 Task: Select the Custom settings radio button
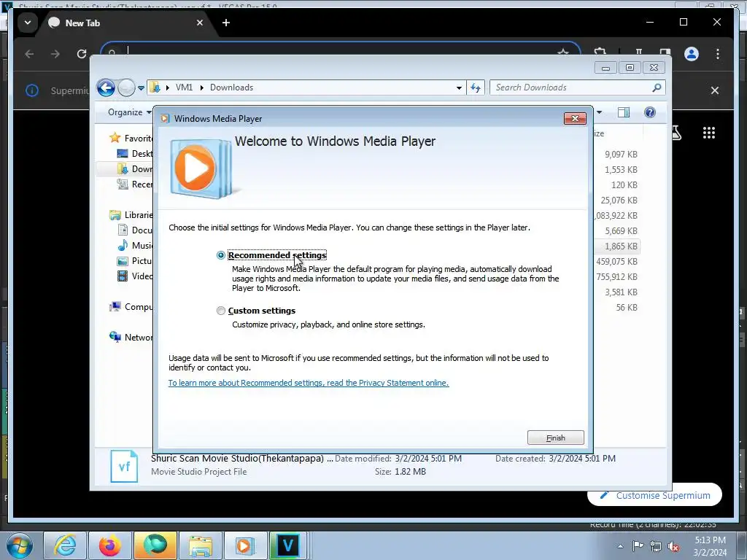pyautogui.click(x=220, y=311)
